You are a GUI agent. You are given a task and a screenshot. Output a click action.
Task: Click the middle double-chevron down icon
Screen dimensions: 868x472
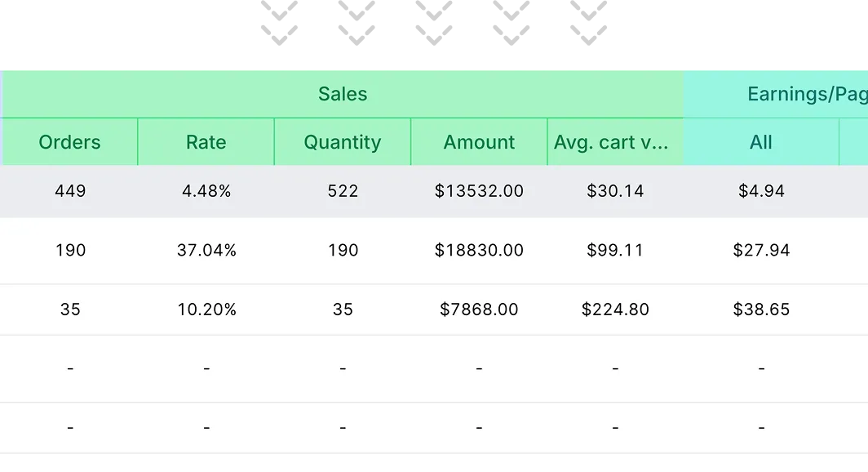[433, 22]
